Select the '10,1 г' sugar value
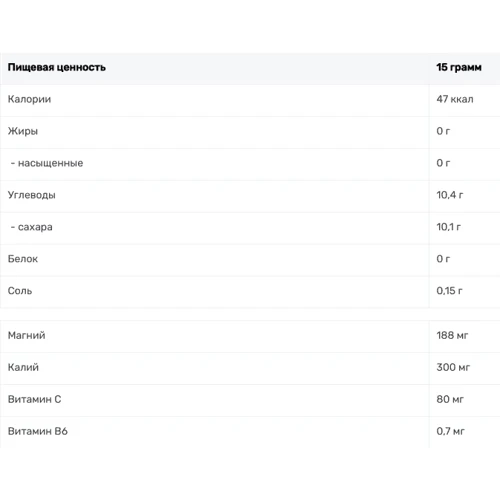This screenshot has height=500, width=500. click(449, 227)
